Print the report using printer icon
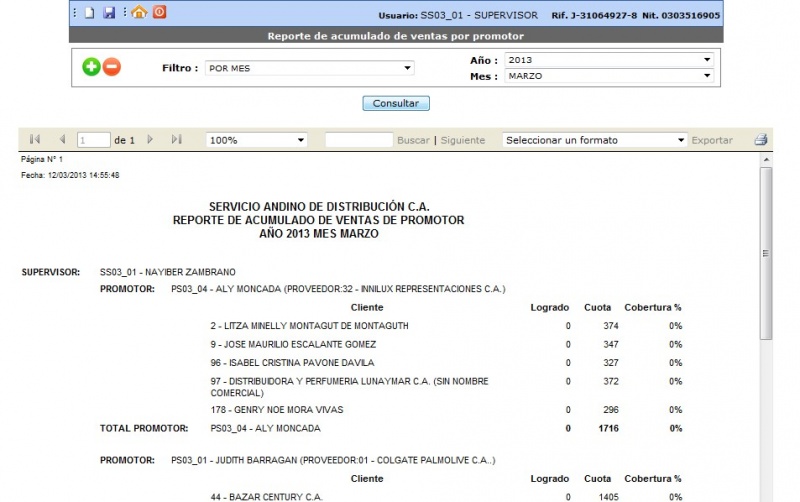 click(761, 139)
